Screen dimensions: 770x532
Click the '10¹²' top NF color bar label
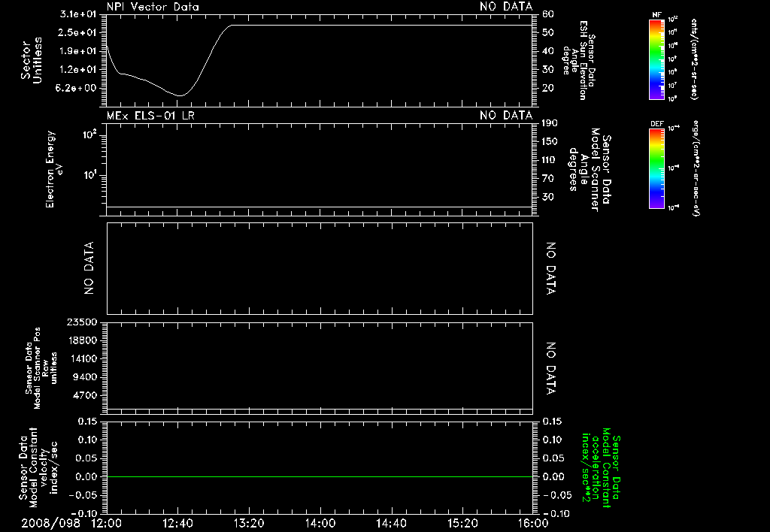pos(673,20)
